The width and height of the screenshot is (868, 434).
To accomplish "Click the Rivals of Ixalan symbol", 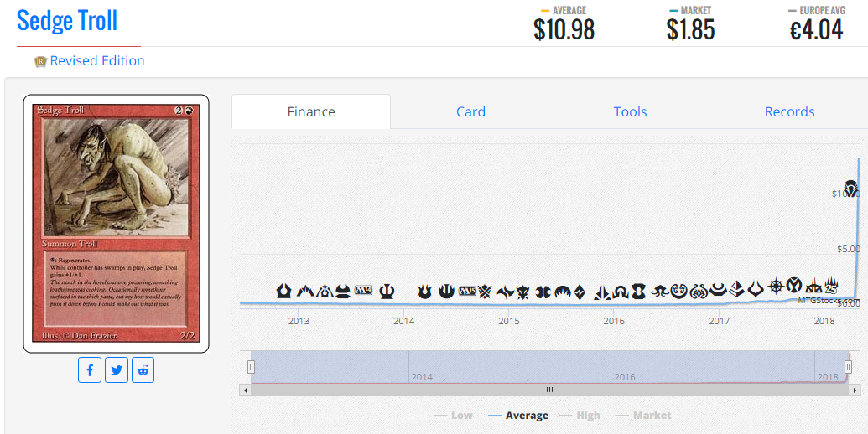I will (x=813, y=287).
